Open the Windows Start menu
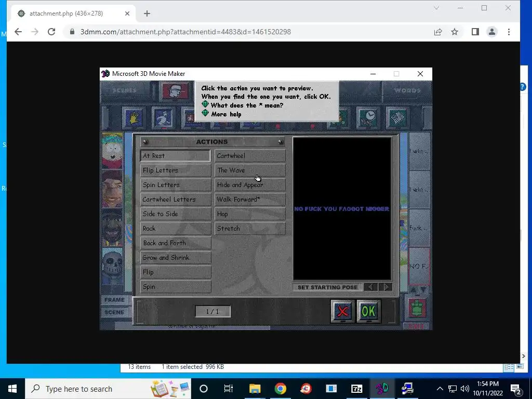Screen dimensions: 532x399 pyautogui.click(x=12, y=389)
